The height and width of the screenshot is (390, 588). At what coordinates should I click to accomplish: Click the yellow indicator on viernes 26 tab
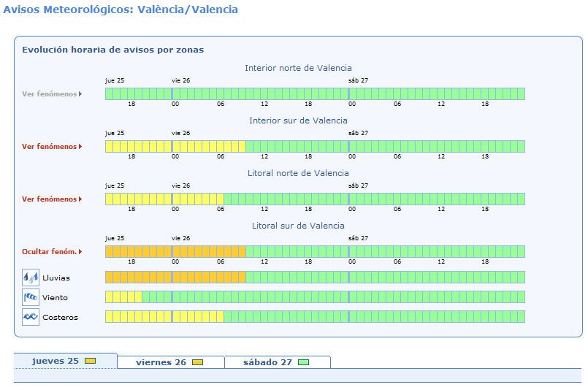point(197,362)
